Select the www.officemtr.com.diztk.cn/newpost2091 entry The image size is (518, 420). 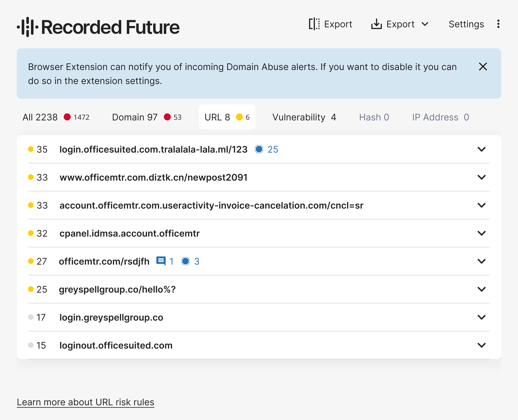153,177
